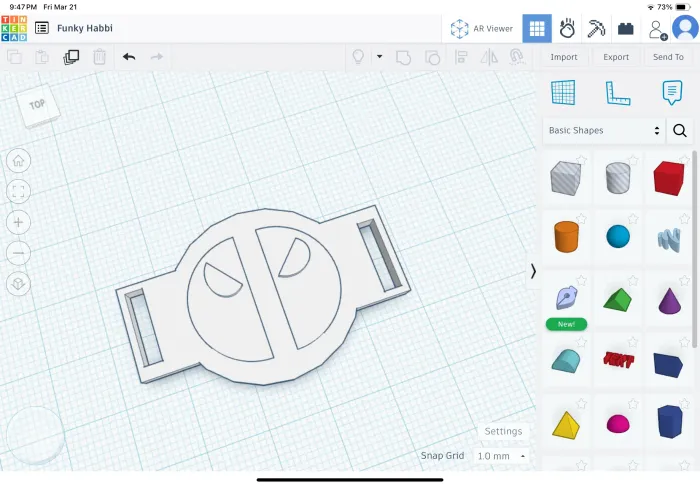
Task: Toggle perspective/orthographic view cube button
Action: (19, 284)
